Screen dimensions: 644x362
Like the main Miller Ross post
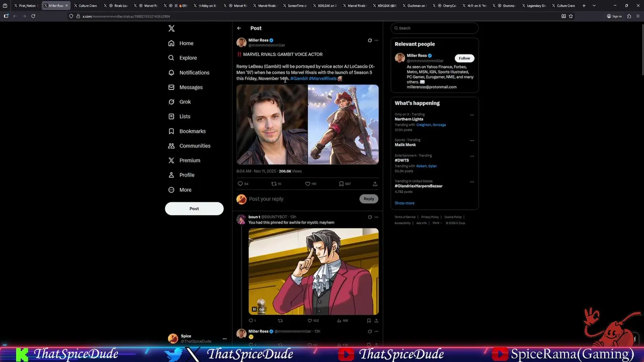pyautogui.click(x=308, y=184)
